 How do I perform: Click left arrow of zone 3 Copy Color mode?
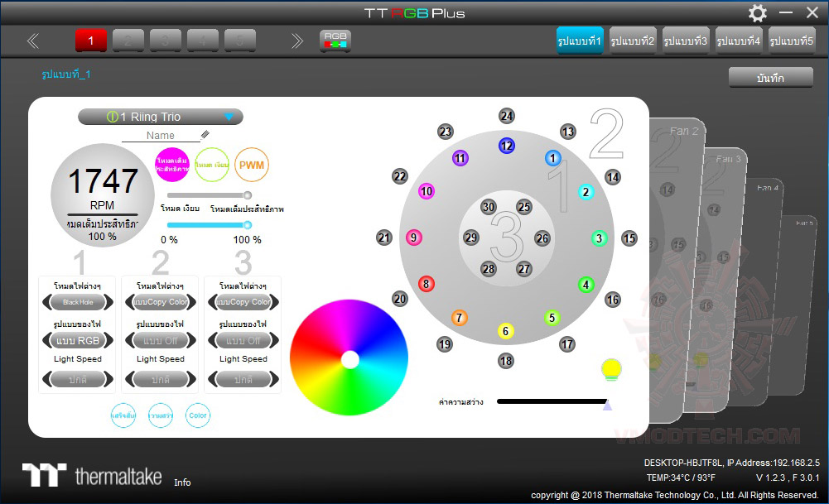[213, 302]
